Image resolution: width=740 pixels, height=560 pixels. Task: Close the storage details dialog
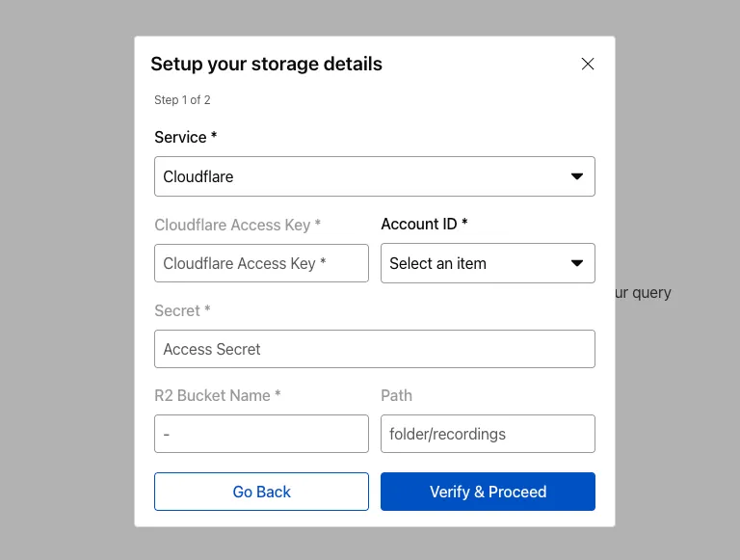(x=587, y=64)
